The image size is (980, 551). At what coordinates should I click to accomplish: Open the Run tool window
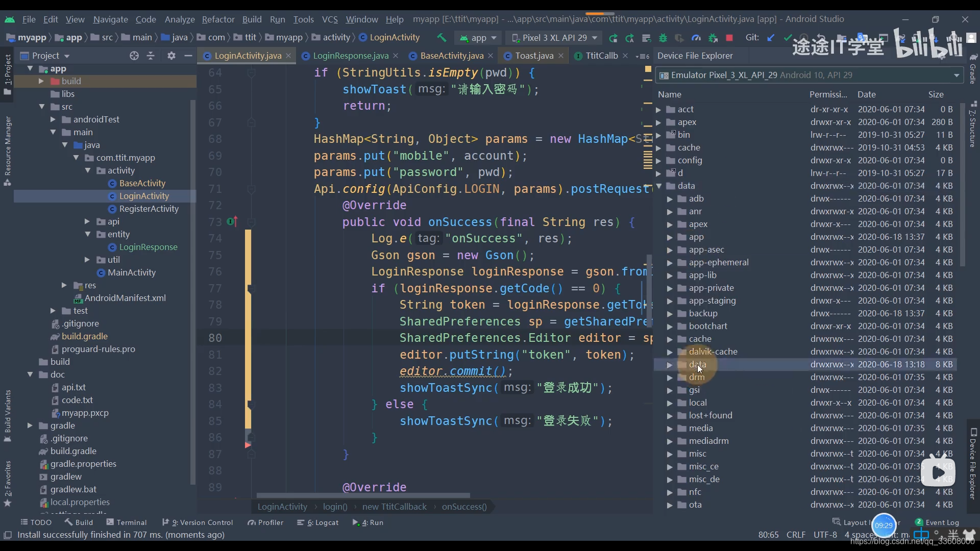click(x=368, y=522)
